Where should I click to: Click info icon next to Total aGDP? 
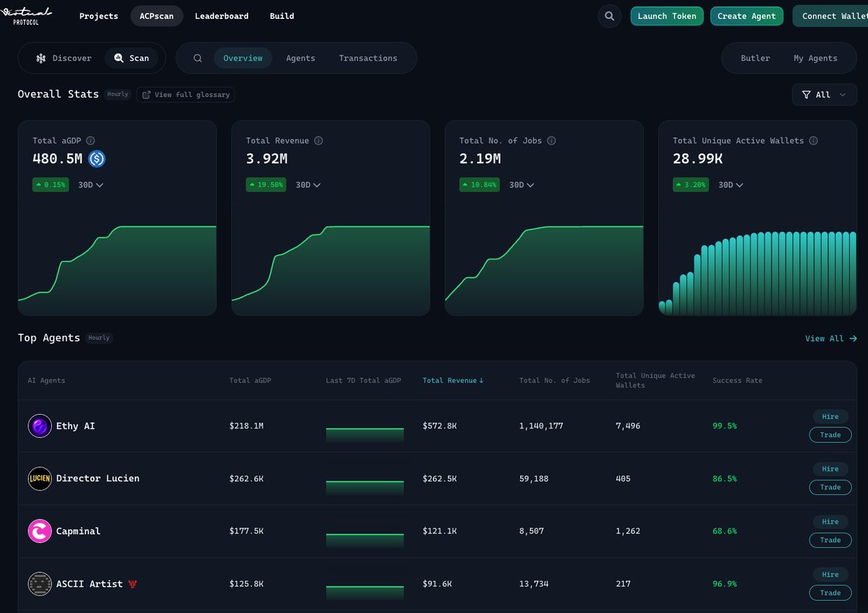point(90,140)
